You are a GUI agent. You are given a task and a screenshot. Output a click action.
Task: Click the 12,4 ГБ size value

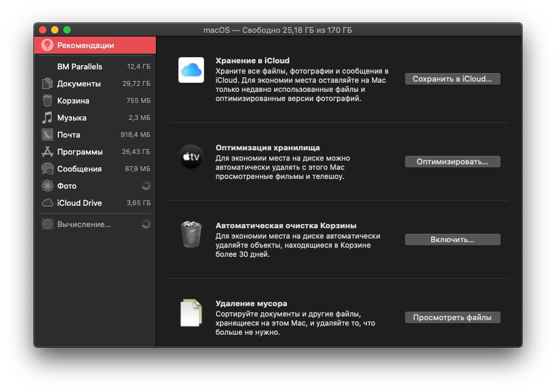[139, 66]
